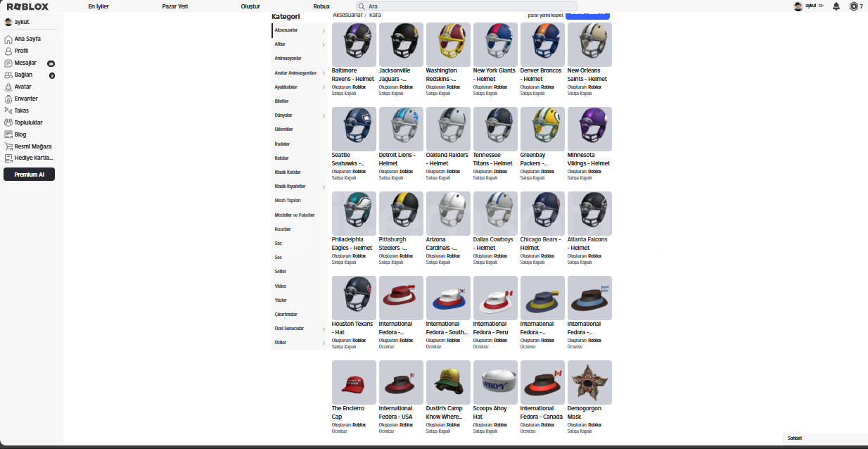Open Minnesota Vikings helmet thumbnail
Viewport: 868px width, 449px height.
pos(589,129)
